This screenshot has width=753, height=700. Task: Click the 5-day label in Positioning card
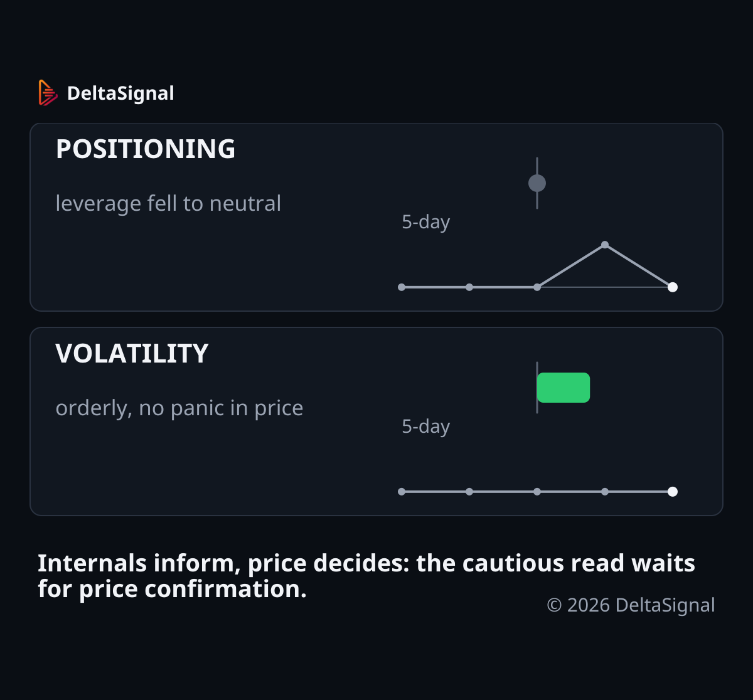click(426, 222)
